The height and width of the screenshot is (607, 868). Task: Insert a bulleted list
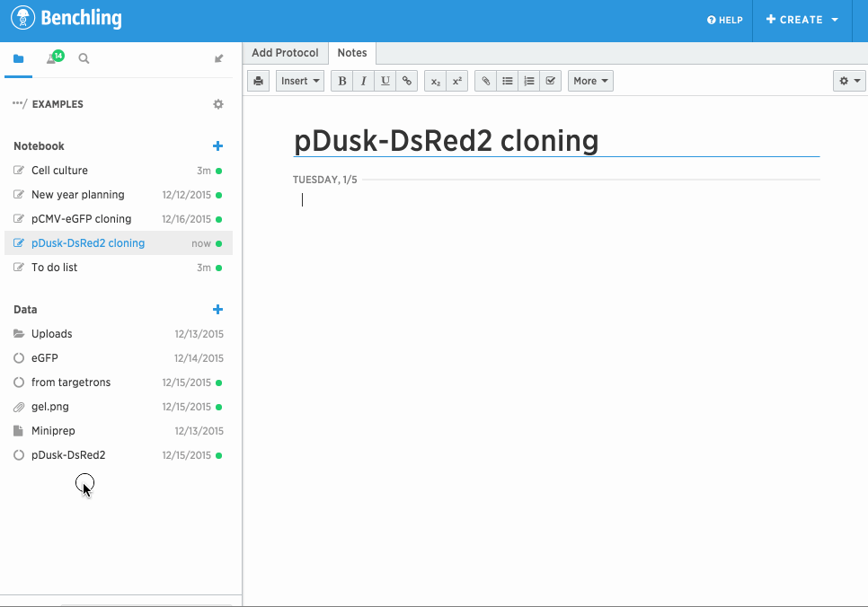click(x=508, y=81)
